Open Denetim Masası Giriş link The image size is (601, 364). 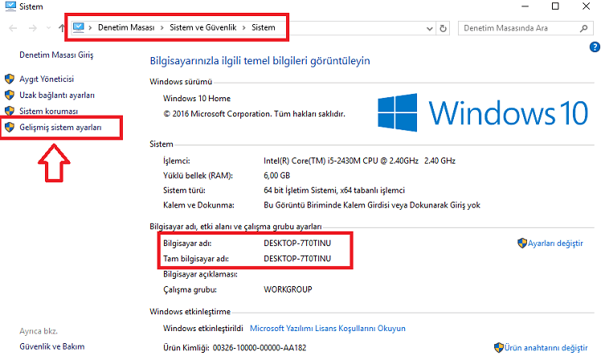(56, 55)
